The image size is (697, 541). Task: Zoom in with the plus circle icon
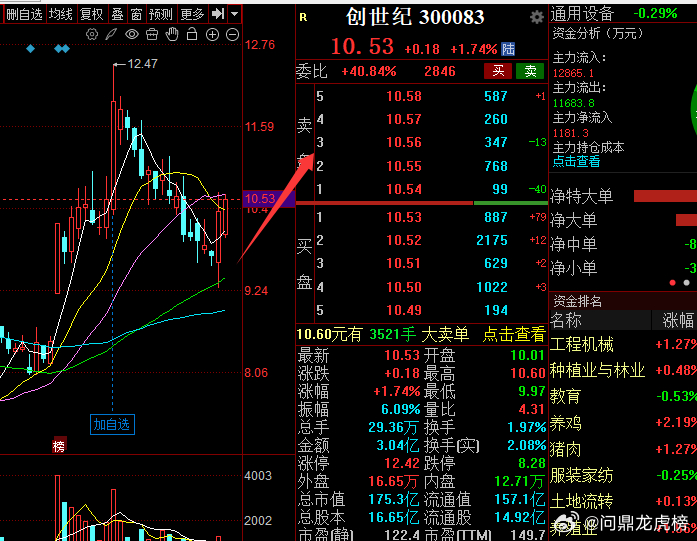(212, 34)
